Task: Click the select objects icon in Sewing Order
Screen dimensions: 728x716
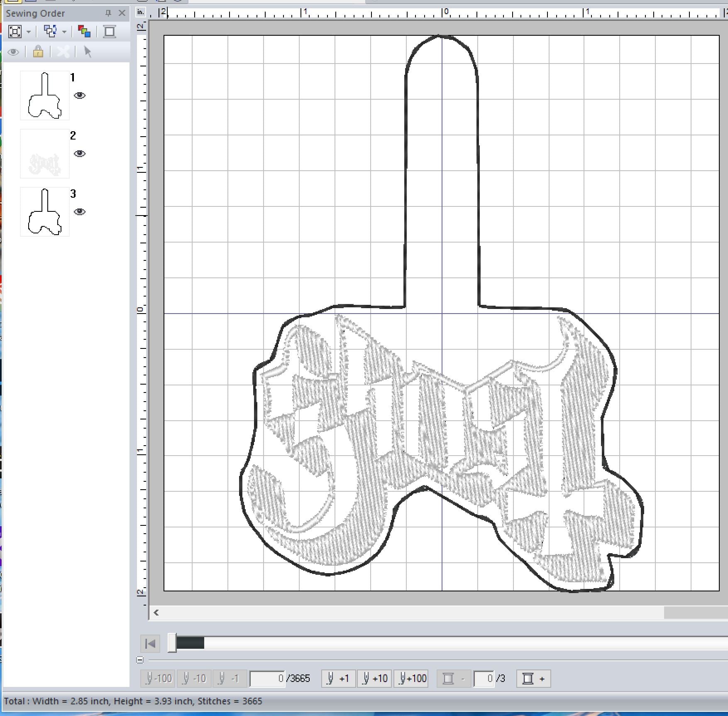Action: click(50, 32)
